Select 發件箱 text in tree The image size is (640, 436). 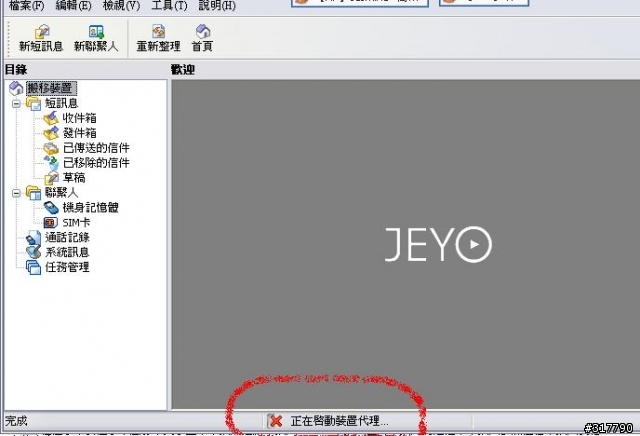80,133
